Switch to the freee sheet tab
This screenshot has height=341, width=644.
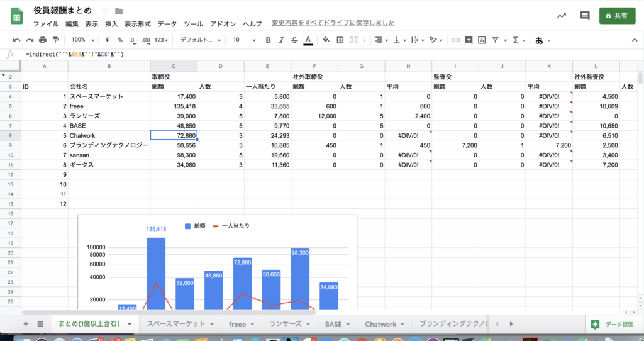coord(241,324)
